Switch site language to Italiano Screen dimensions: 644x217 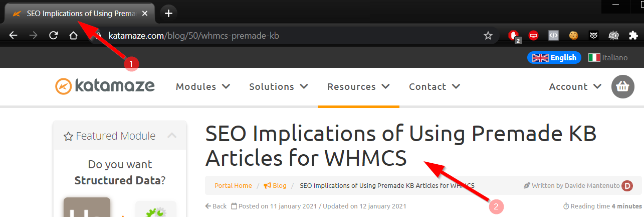[x=608, y=58]
